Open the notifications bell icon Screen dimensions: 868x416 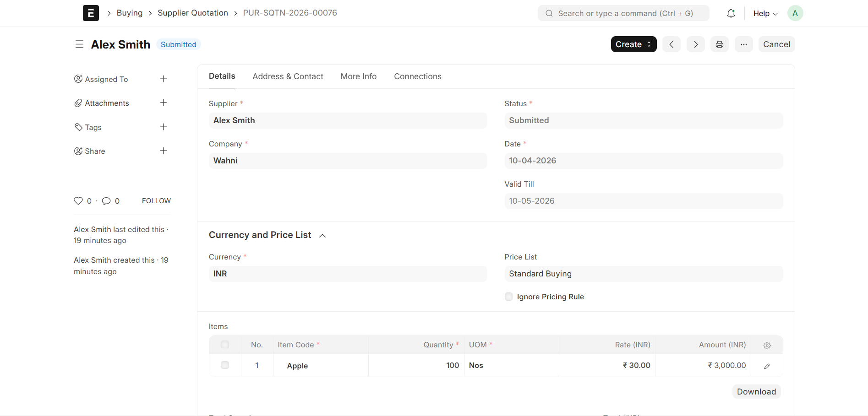(731, 13)
